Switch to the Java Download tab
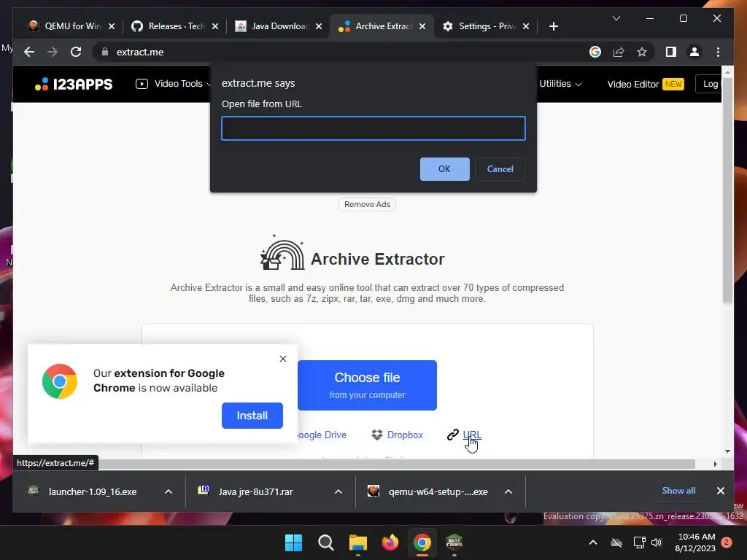 pos(278,26)
